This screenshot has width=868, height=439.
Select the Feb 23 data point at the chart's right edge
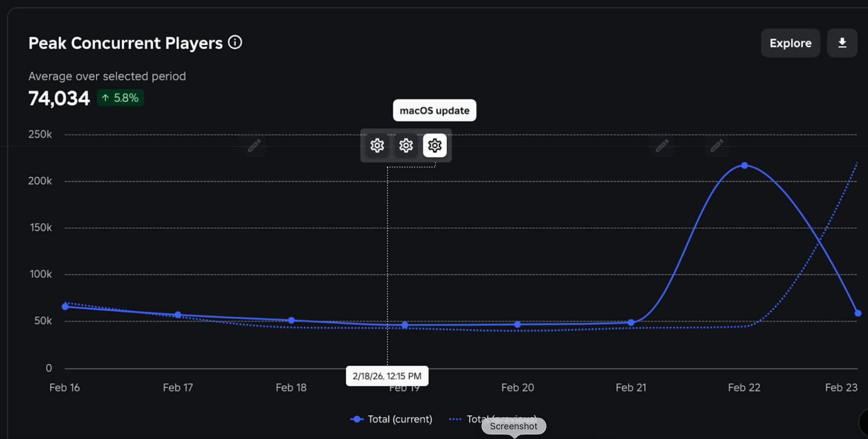tap(858, 313)
